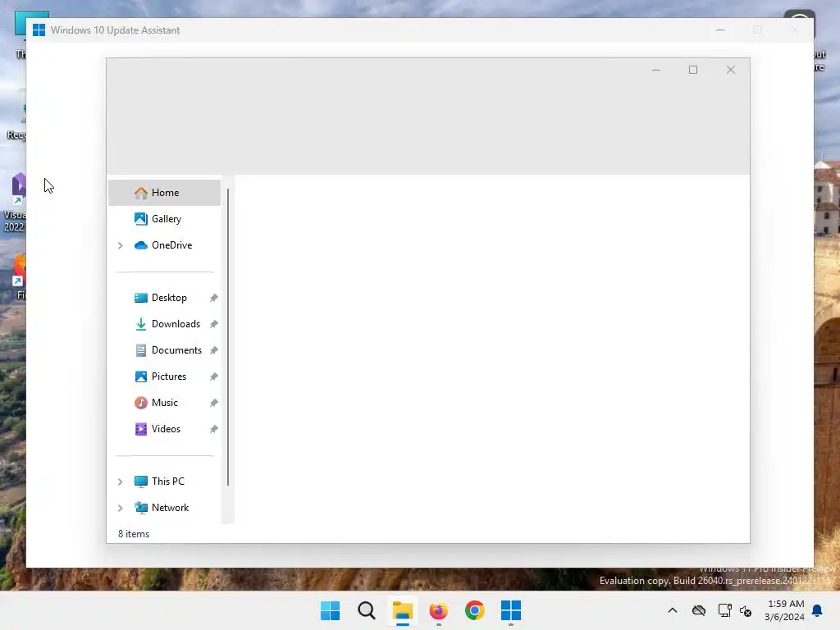Viewport: 840px width, 630px height.
Task: Open the Start menu from taskbar
Action: click(x=330, y=610)
